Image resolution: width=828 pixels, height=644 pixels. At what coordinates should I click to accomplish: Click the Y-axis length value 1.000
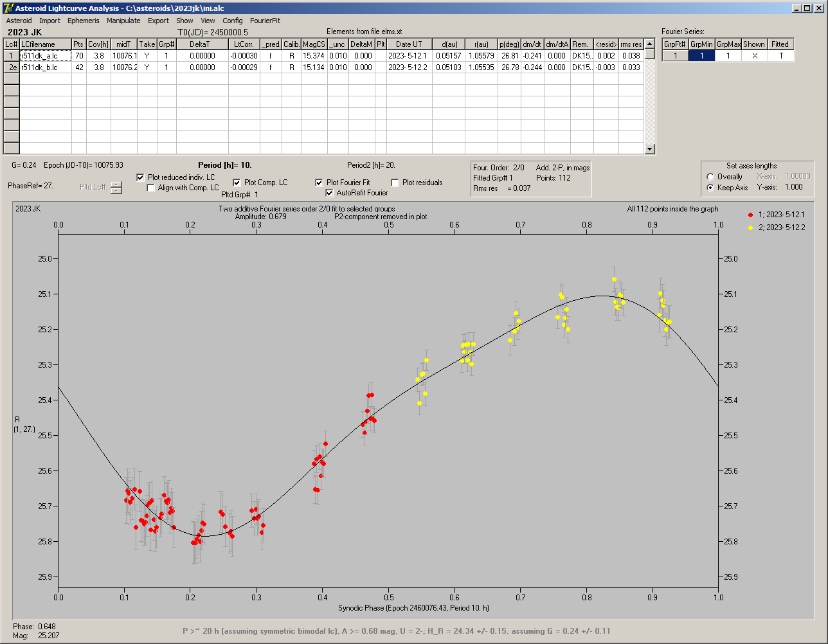pos(794,188)
